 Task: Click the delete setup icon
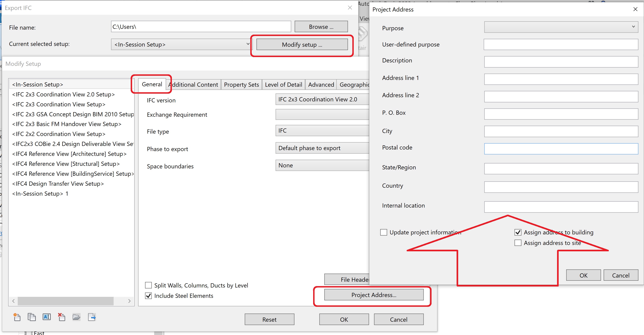click(61, 317)
